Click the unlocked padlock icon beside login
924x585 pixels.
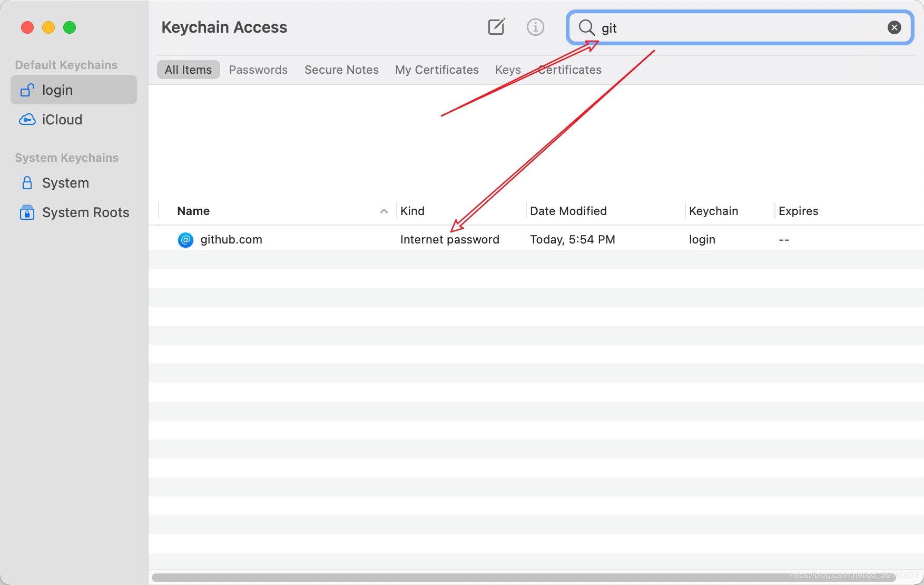pyautogui.click(x=27, y=90)
